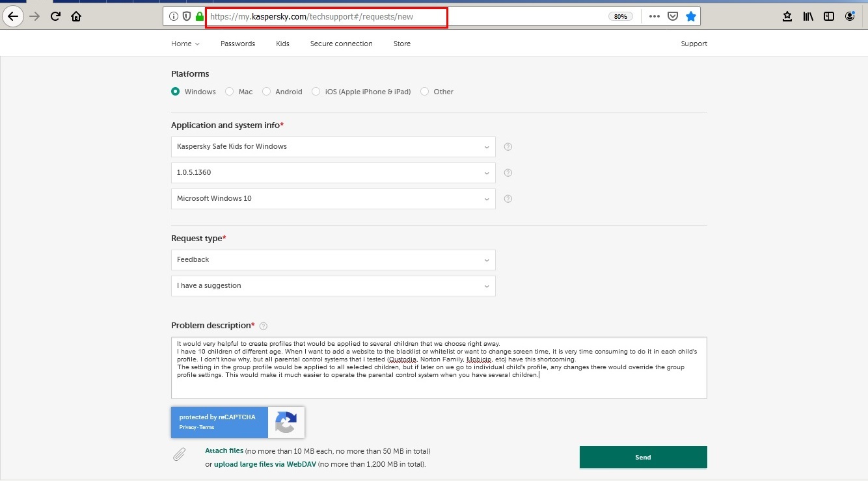Select the Windows platform radio button
This screenshot has width=868, height=481.
[x=175, y=92]
